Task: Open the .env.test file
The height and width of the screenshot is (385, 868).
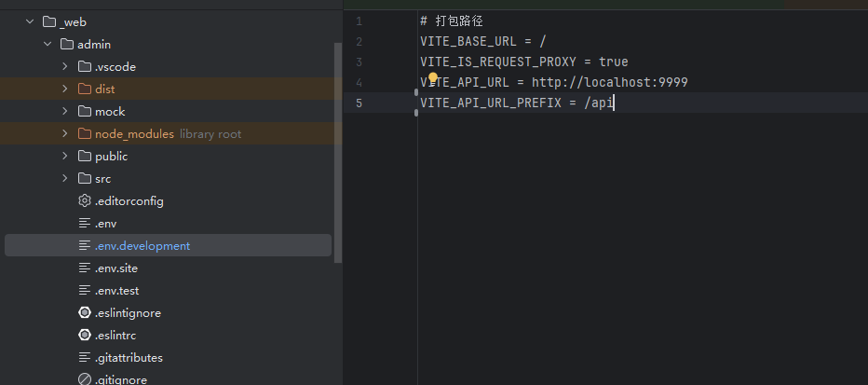Action: click(x=116, y=291)
